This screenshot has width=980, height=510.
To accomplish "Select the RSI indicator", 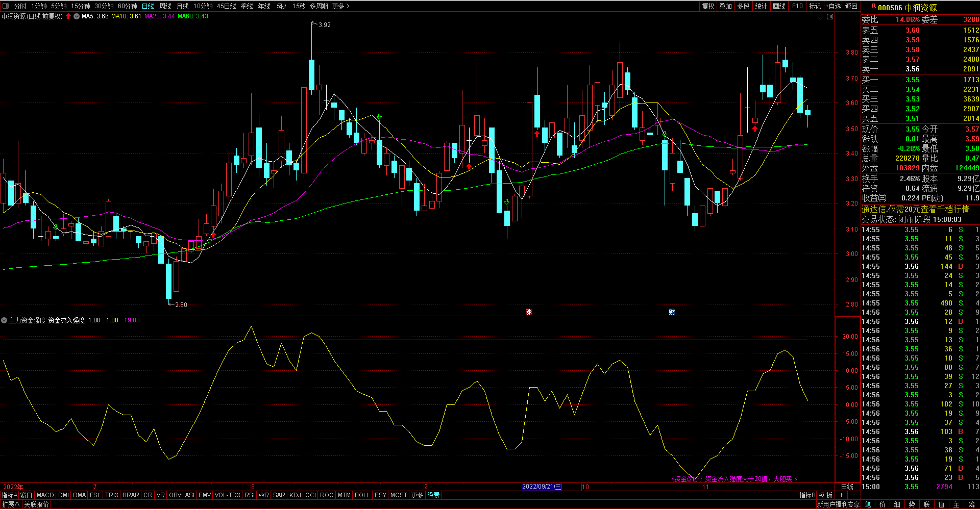I will tap(249, 495).
